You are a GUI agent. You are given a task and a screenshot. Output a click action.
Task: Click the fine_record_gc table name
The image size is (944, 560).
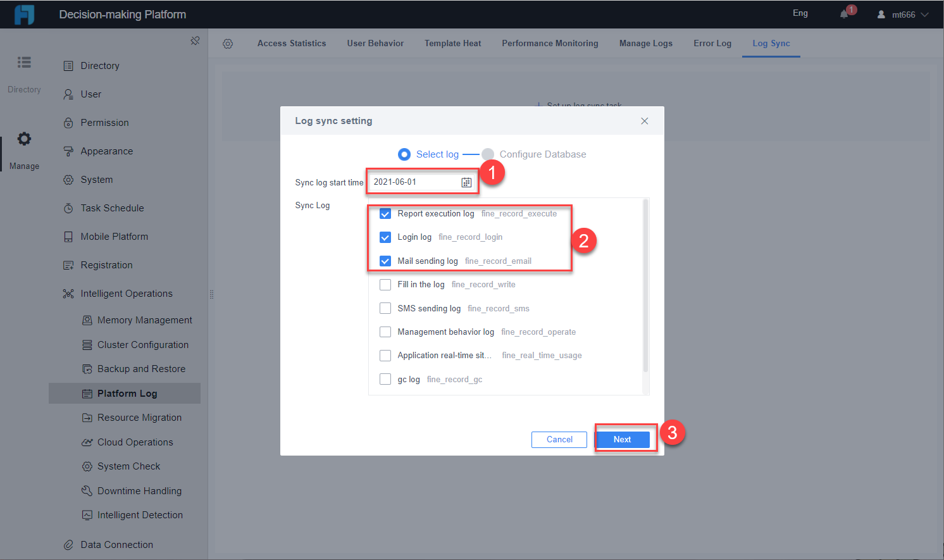(x=455, y=380)
